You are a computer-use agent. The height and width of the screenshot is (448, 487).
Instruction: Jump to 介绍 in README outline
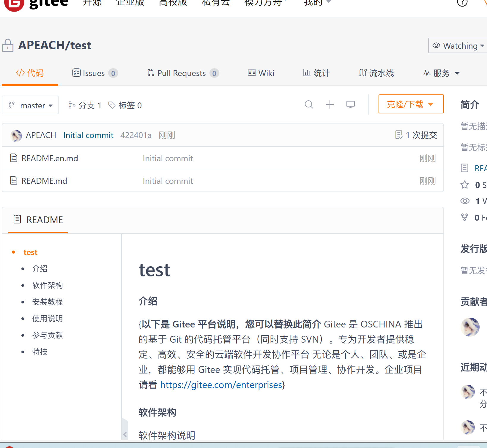pos(40,269)
